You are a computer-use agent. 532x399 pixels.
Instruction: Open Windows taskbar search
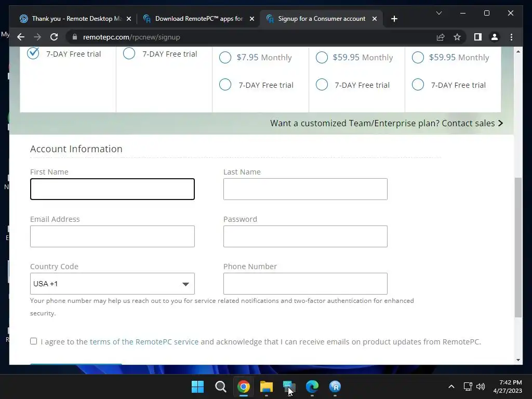(x=220, y=387)
